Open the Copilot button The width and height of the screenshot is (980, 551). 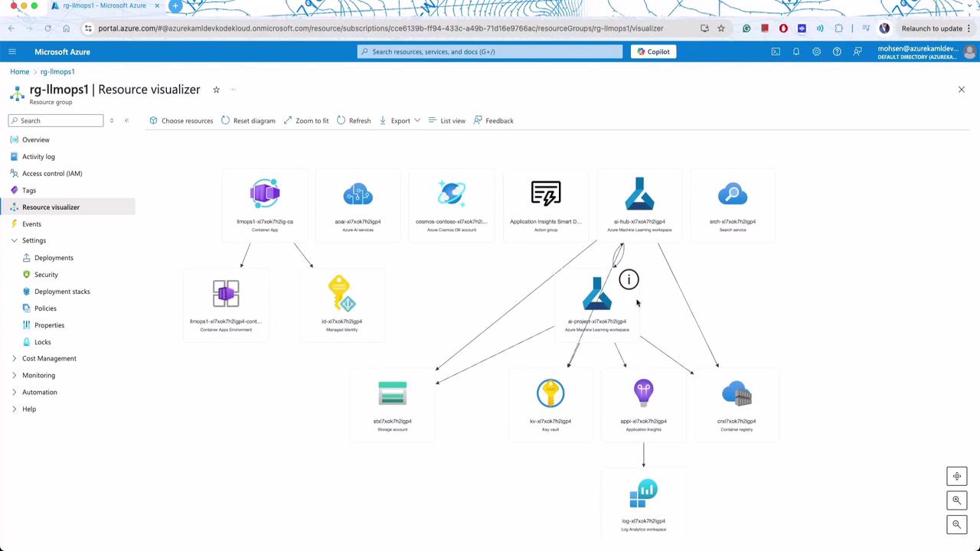coord(654,52)
